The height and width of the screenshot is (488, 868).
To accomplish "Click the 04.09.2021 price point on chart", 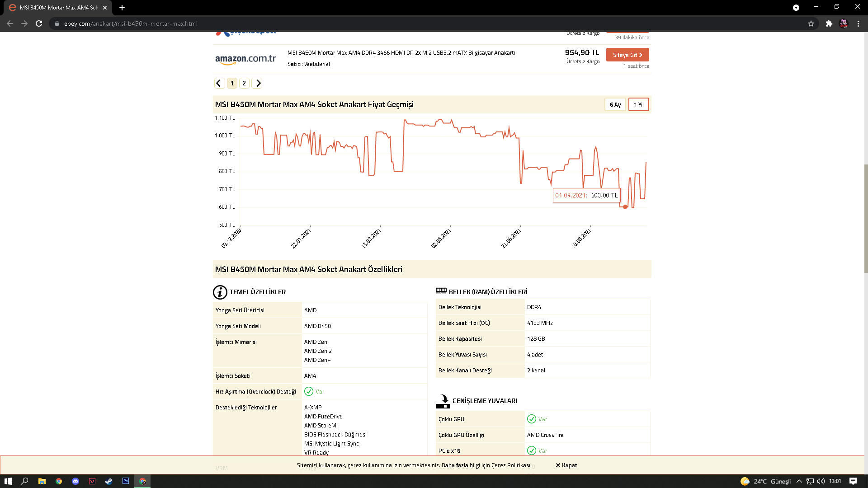I will (625, 207).
